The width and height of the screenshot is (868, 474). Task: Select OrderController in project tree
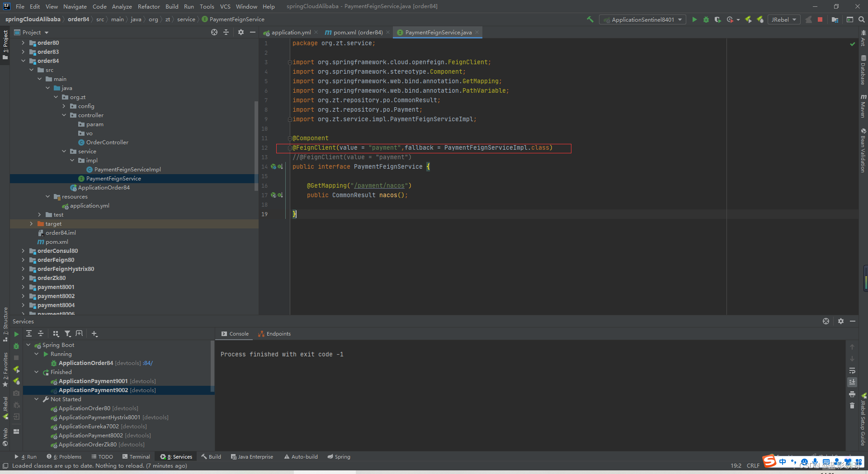(x=107, y=142)
